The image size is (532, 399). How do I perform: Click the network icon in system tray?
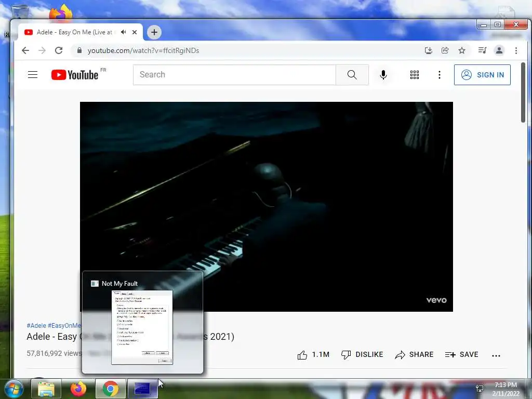tap(480, 389)
